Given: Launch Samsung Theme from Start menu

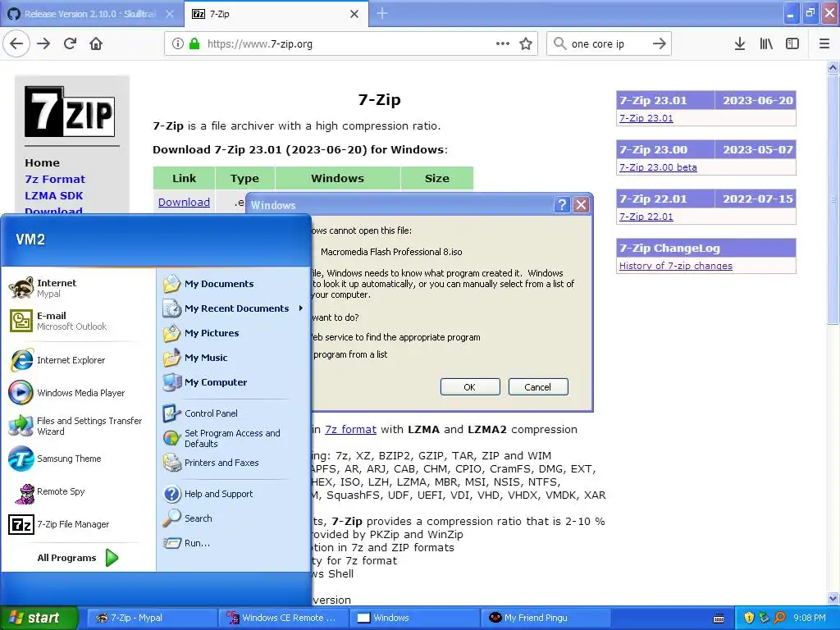Looking at the screenshot, I should click(x=55, y=459).
